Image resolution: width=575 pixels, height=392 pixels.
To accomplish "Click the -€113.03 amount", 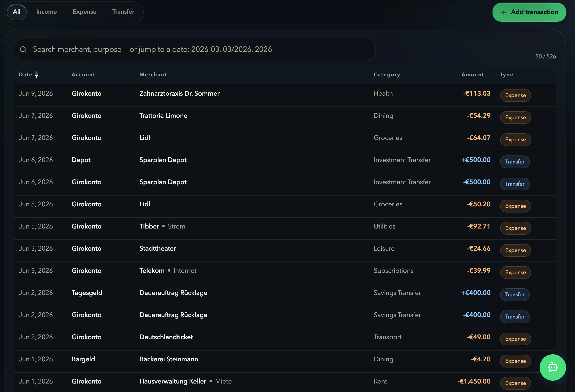I will [x=476, y=94].
